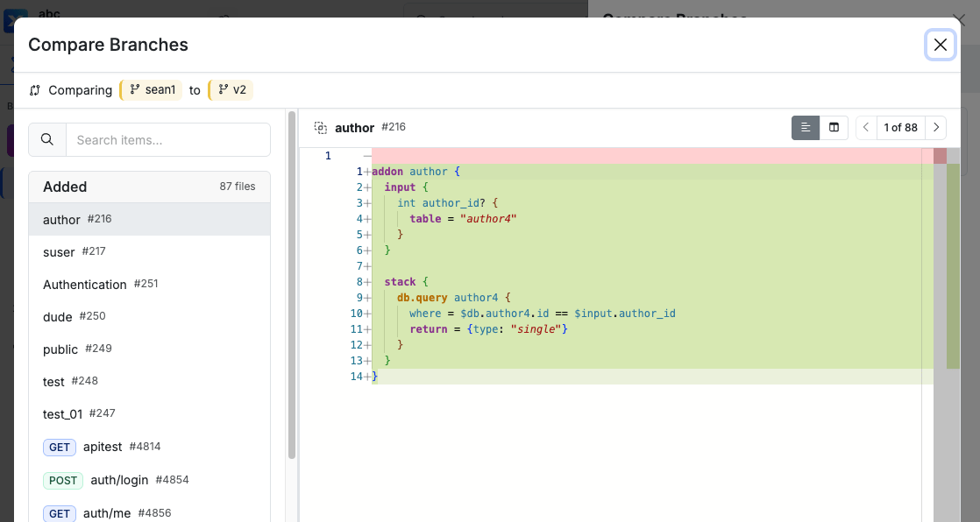This screenshot has height=522, width=980.
Task: Focus the Search items field
Action: (x=168, y=139)
